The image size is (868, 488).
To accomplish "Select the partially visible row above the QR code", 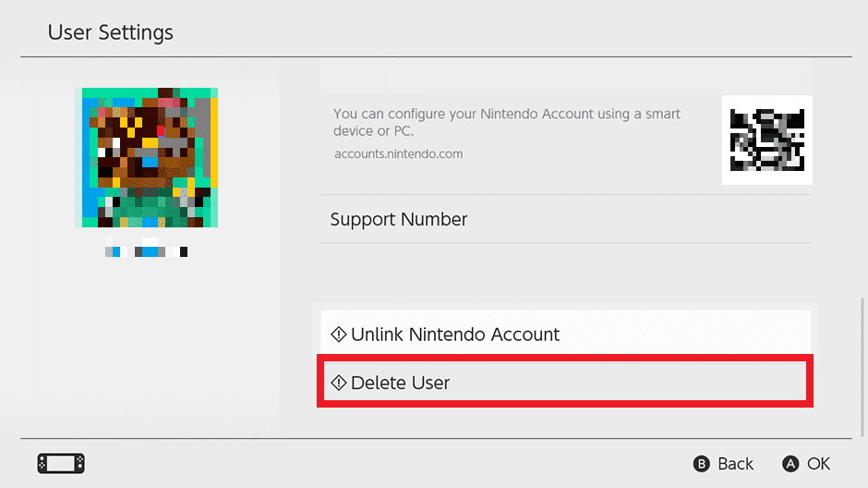I will 563,74.
